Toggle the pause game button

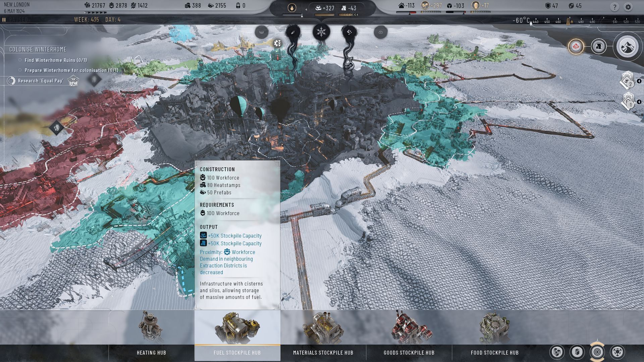pyautogui.click(x=4, y=20)
